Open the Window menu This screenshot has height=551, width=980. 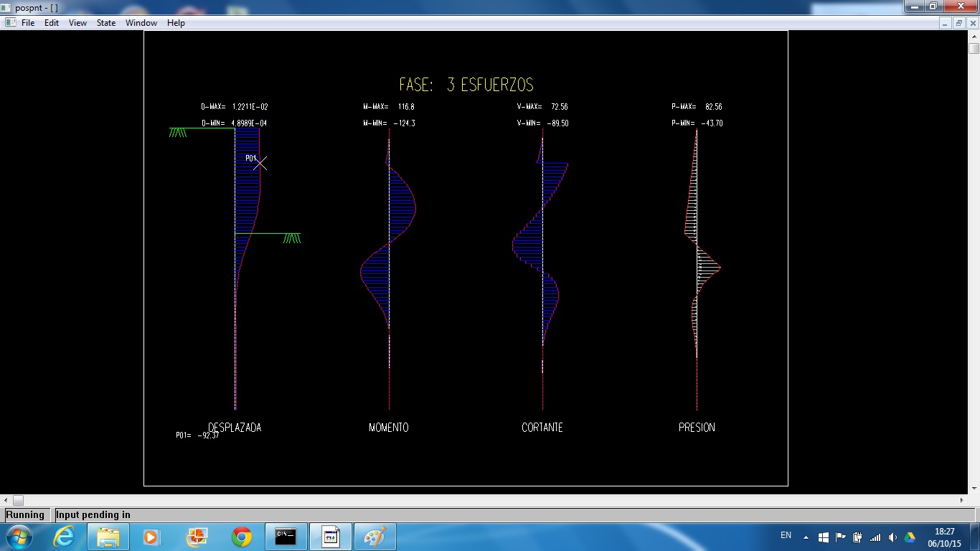tap(141, 23)
